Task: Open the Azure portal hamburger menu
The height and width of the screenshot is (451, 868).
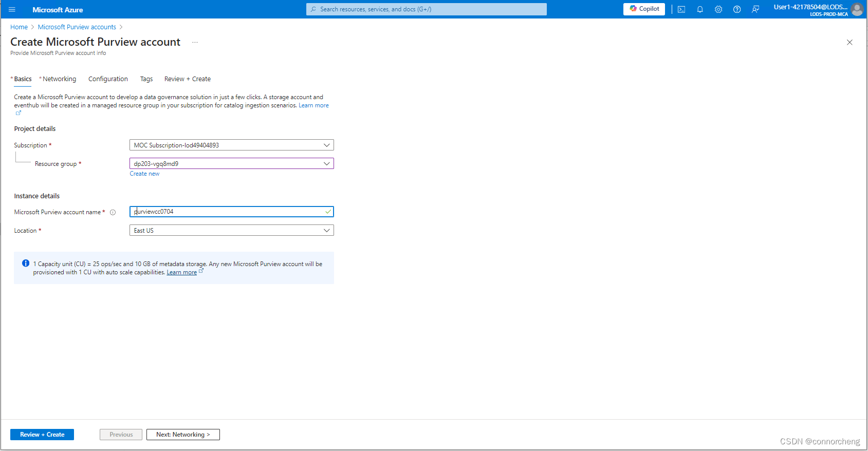Action: click(x=12, y=9)
